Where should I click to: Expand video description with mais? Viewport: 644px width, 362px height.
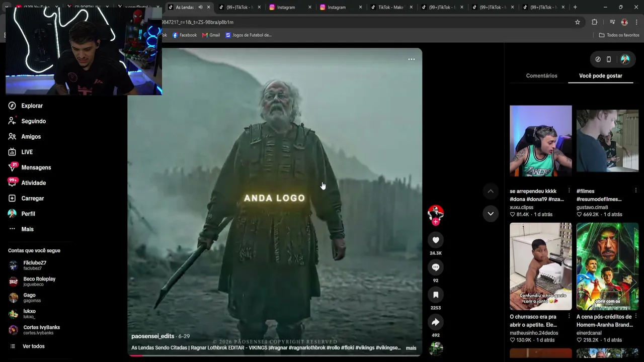[x=411, y=348]
